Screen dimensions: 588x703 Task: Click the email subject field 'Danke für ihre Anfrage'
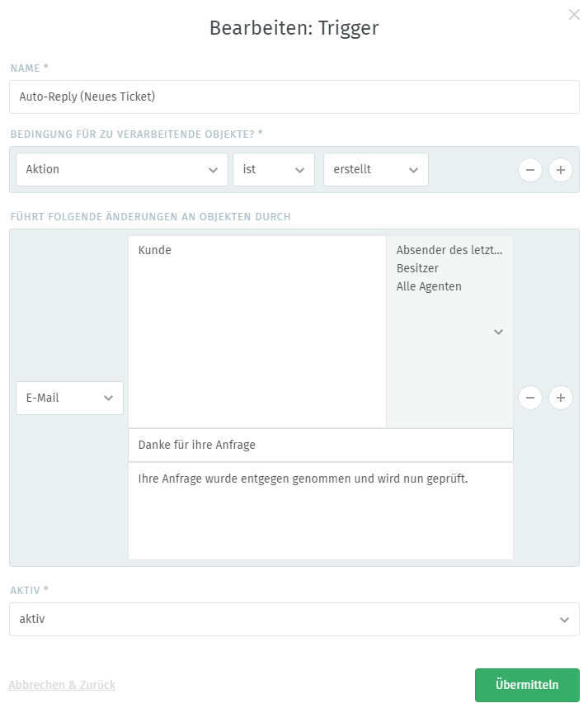click(x=321, y=445)
